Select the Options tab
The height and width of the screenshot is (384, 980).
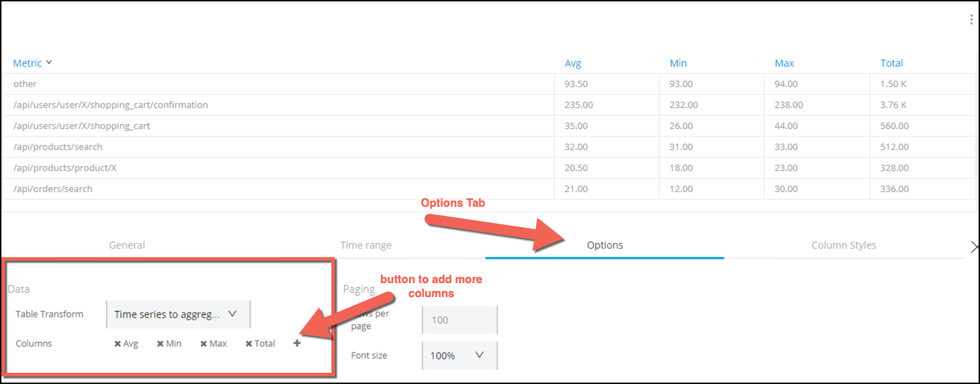pos(605,245)
